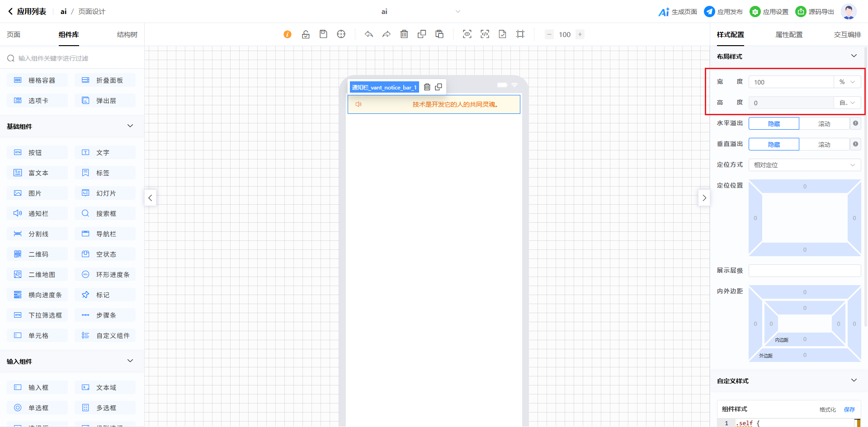Delete the selected notice bar via its trash icon

coord(427,87)
